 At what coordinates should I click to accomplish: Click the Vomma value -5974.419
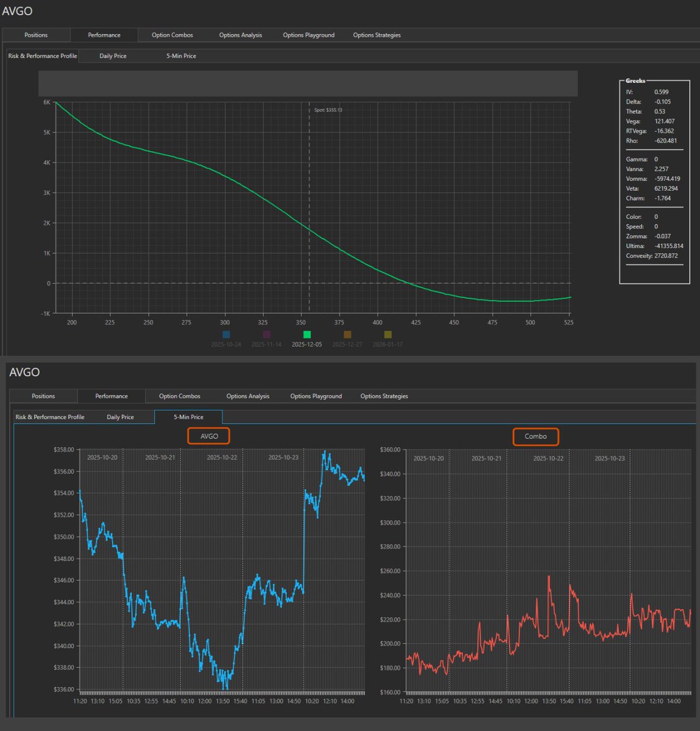coord(667,178)
